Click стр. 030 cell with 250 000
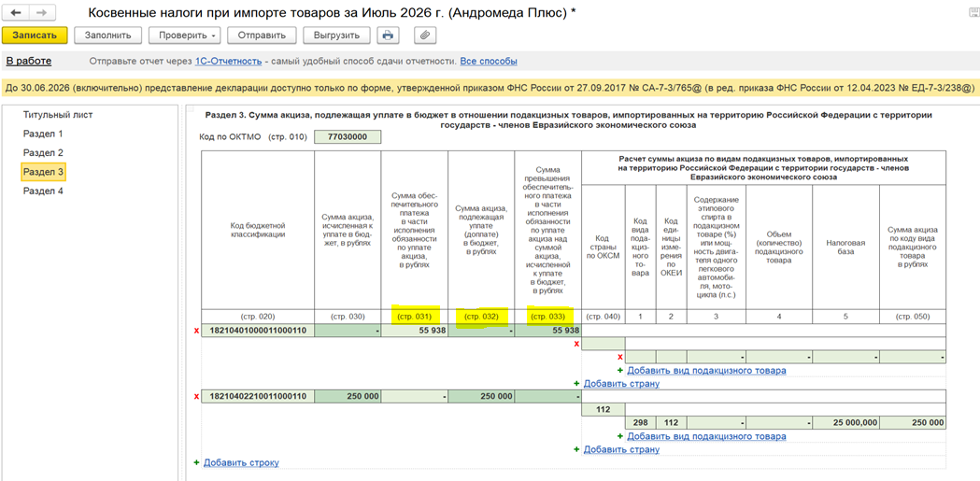Image resolution: width=980 pixels, height=481 pixels. tap(348, 397)
